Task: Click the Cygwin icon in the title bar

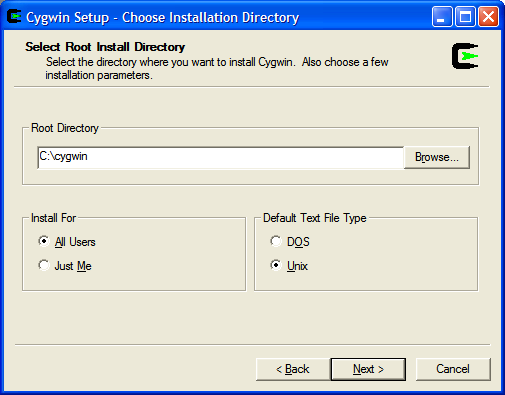Action: tap(14, 17)
